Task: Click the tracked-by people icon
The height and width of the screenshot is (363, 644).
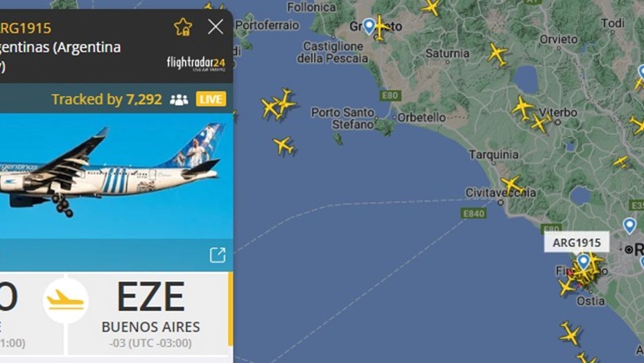Action: tap(179, 99)
